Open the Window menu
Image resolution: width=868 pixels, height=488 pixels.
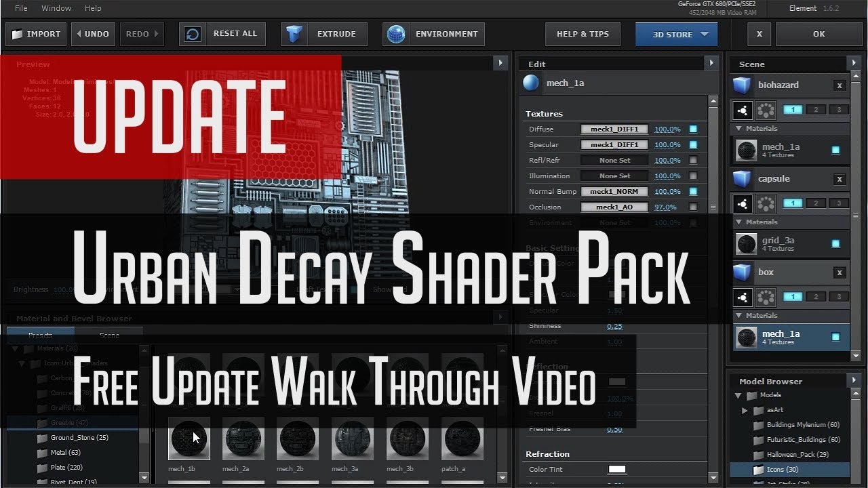[56, 7]
